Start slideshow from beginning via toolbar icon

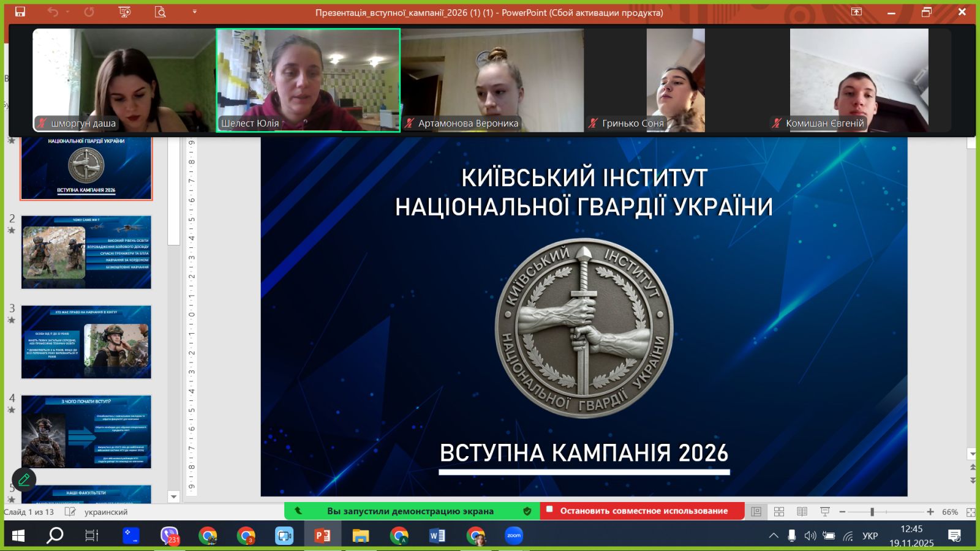(x=124, y=12)
